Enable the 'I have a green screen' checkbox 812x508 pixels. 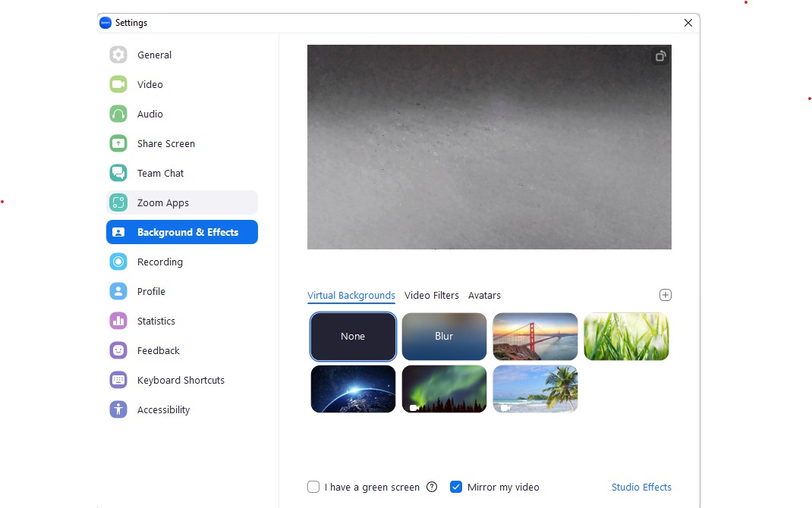(313, 487)
